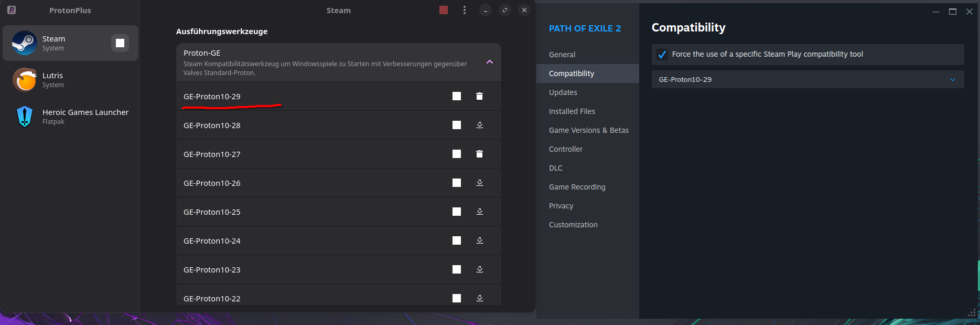
Task: Click the white square button next to Steam System
Action: coord(120,43)
